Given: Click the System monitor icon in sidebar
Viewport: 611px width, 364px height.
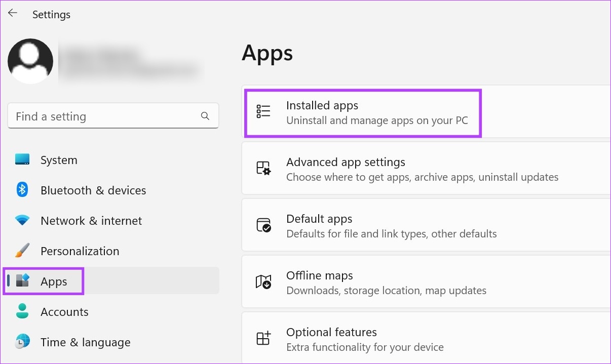Looking at the screenshot, I should (22, 159).
